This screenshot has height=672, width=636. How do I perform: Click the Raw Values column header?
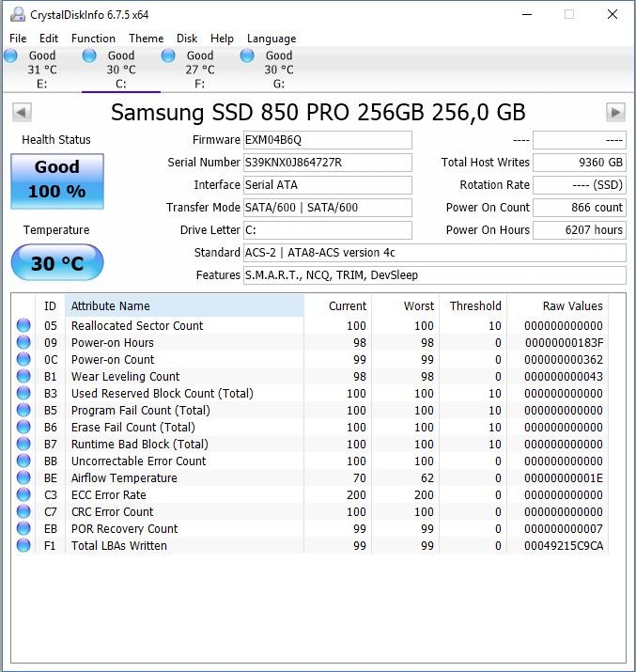click(x=558, y=306)
